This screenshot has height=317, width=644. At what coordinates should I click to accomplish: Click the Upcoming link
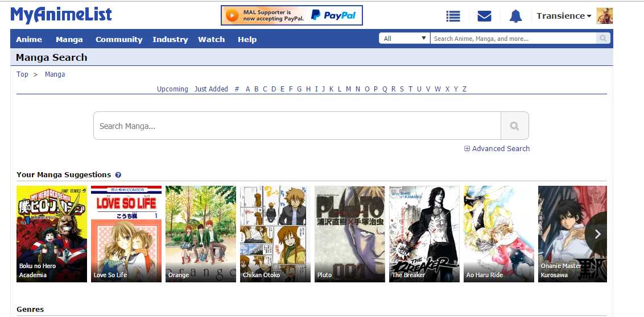pyautogui.click(x=172, y=89)
